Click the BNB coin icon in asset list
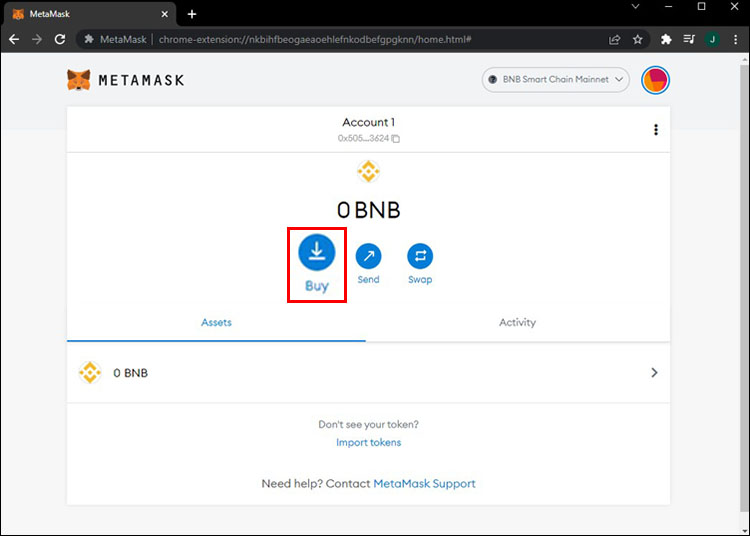The image size is (750, 536). pyautogui.click(x=90, y=372)
